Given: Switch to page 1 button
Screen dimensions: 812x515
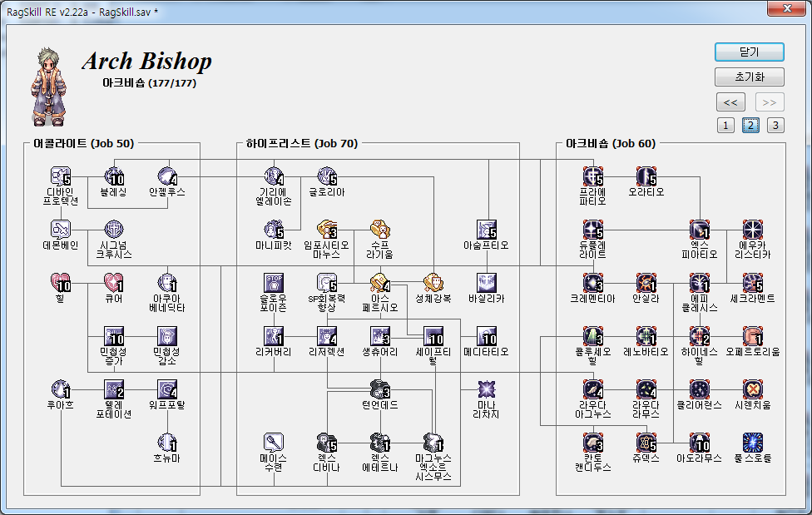Looking at the screenshot, I should (x=725, y=126).
